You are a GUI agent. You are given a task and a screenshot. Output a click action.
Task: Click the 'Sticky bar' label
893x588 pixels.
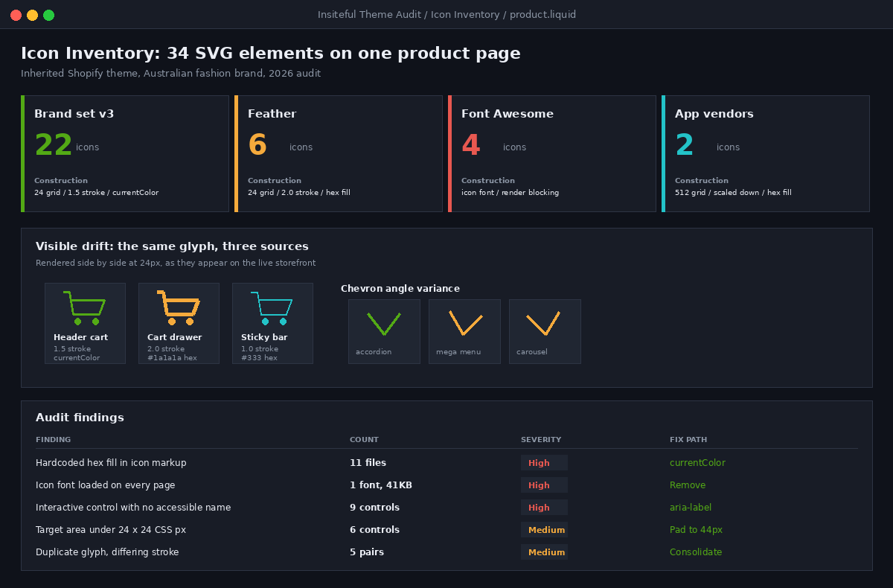pyautogui.click(x=264, y=337)
